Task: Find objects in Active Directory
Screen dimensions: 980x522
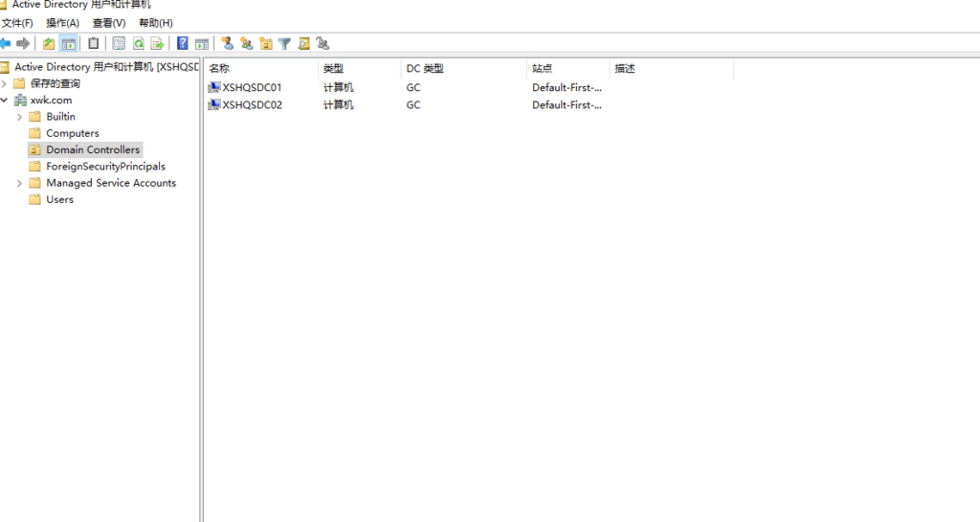Action: click(x=303, y=43)
